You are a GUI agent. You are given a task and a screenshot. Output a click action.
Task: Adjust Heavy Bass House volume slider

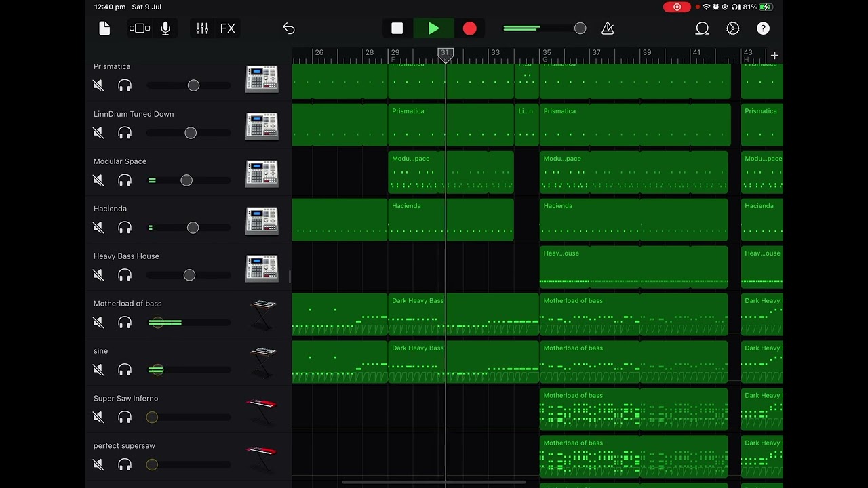click(189, 275)
